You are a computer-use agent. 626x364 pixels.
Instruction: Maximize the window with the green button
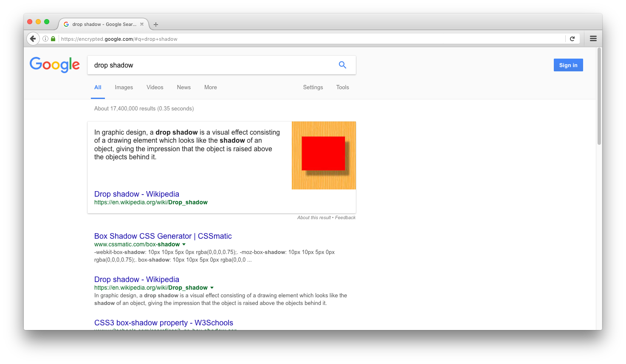[47, 22]
